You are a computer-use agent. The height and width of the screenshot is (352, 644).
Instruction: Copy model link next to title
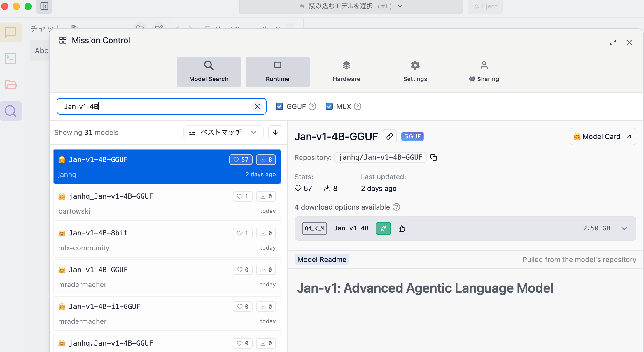[390, 136]
